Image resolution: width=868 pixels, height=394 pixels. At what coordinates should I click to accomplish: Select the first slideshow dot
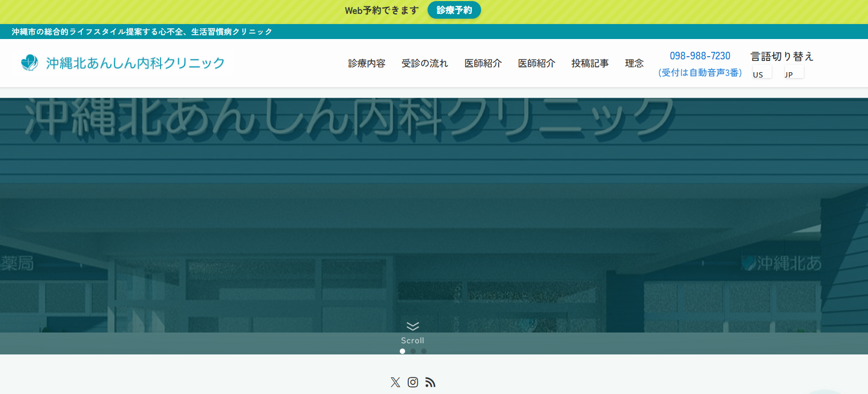point(402,351)
